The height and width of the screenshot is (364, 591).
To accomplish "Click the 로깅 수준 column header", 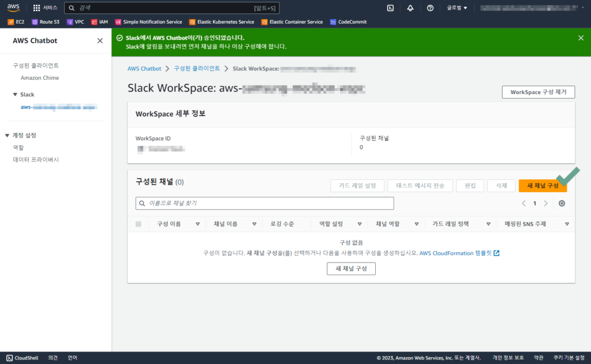I will point(282,224).
